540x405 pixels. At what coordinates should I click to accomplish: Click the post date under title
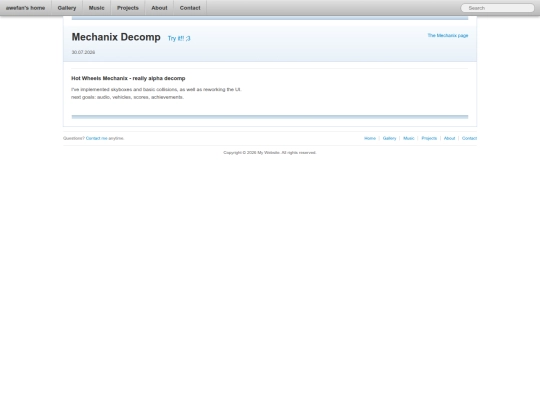click(83, 52)
